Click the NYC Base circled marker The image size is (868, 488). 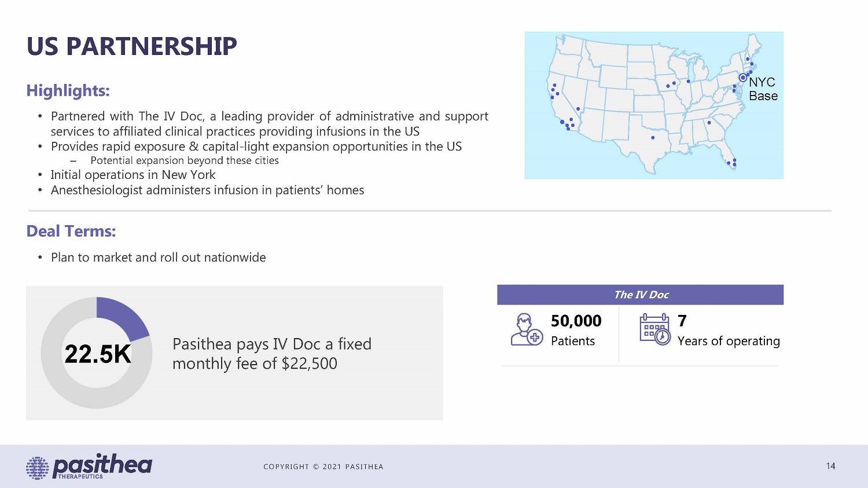coord(743,78)
